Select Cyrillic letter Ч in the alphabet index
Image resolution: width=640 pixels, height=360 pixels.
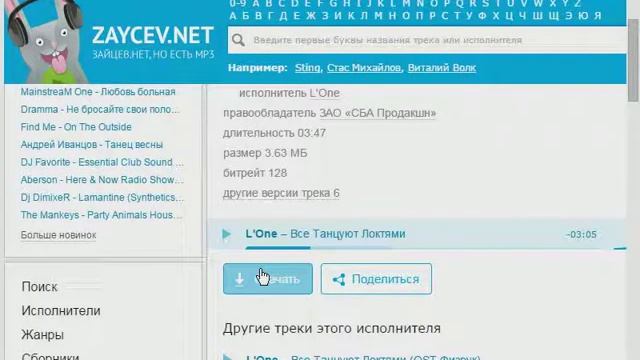click(x=523, y=16)
